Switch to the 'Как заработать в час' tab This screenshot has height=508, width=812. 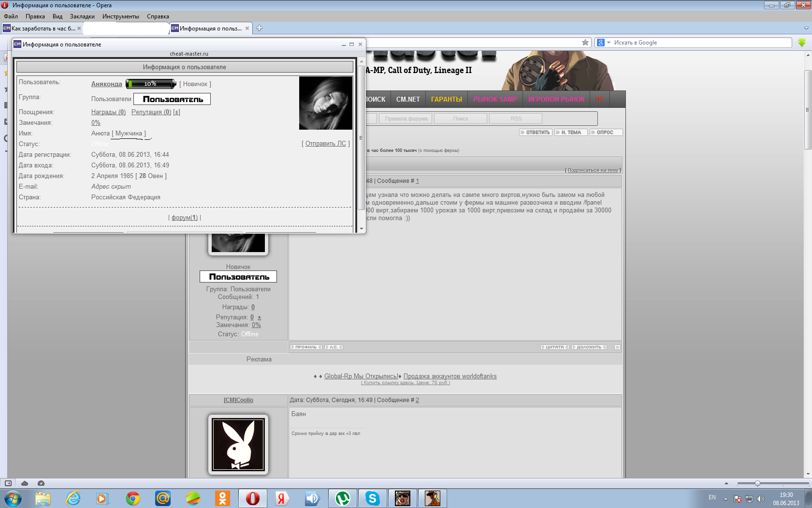pos(43,29)
